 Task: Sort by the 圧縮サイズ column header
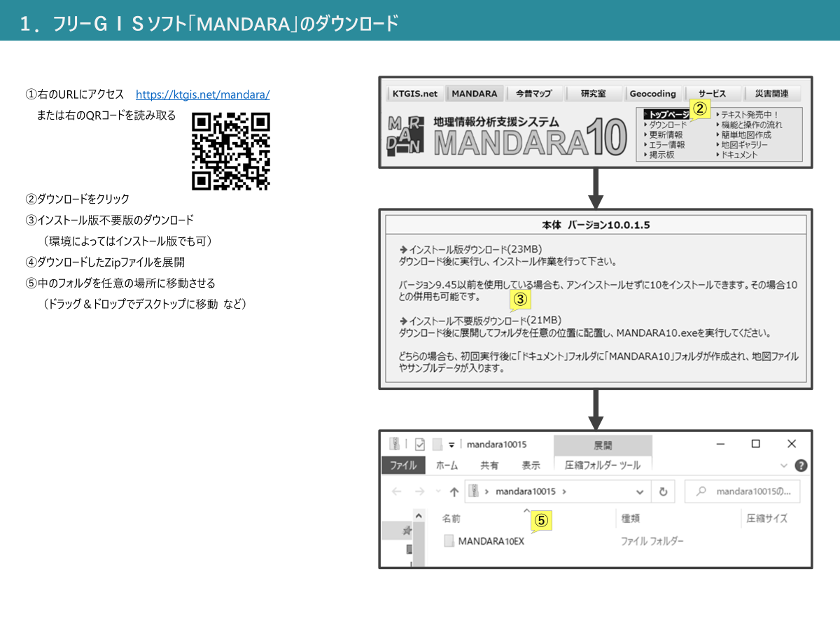[x=766, y=519]
